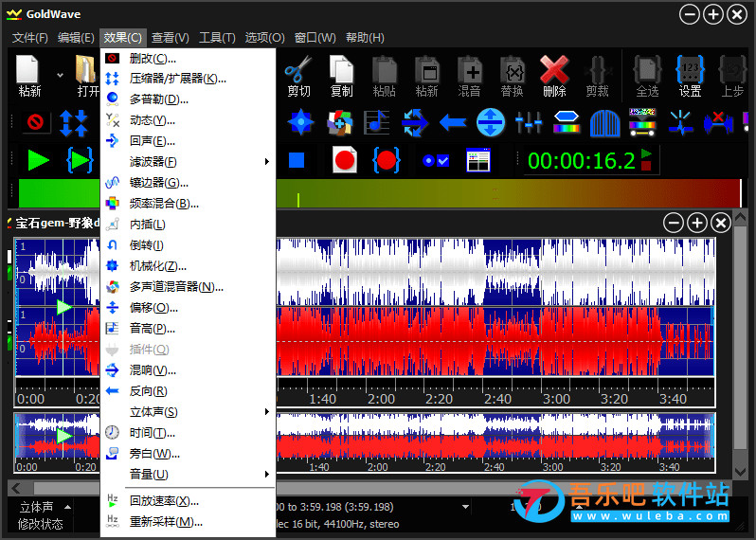This screenshot has height=540, width=756.
Task: Open the 查看(V) menu
Action: (x=171, y=38)
